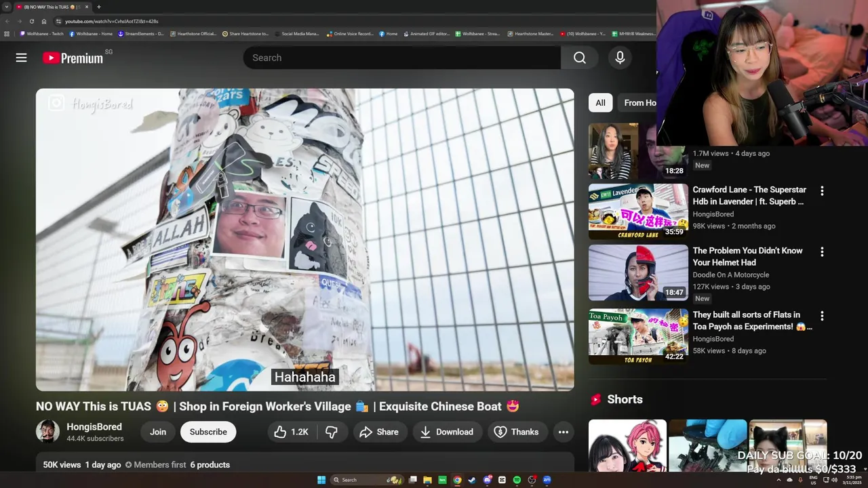This screenshot has height=488, width=868.
Task: Open the Hearthstone Official bookmark
Action: (x=193, y=33)
